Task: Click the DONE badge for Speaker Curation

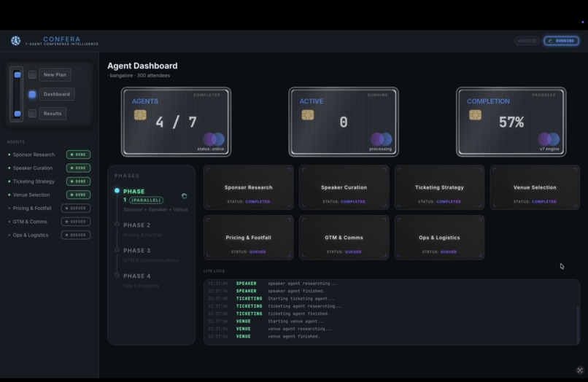Action: pyautogui.click(x=78, y=168)
